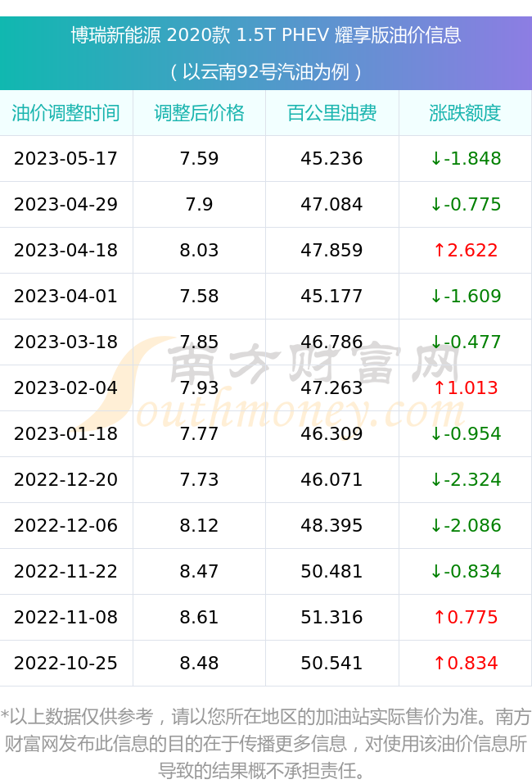
Task: Click the red up arrow beside 0.834
Action: click(x=439, y=663)
